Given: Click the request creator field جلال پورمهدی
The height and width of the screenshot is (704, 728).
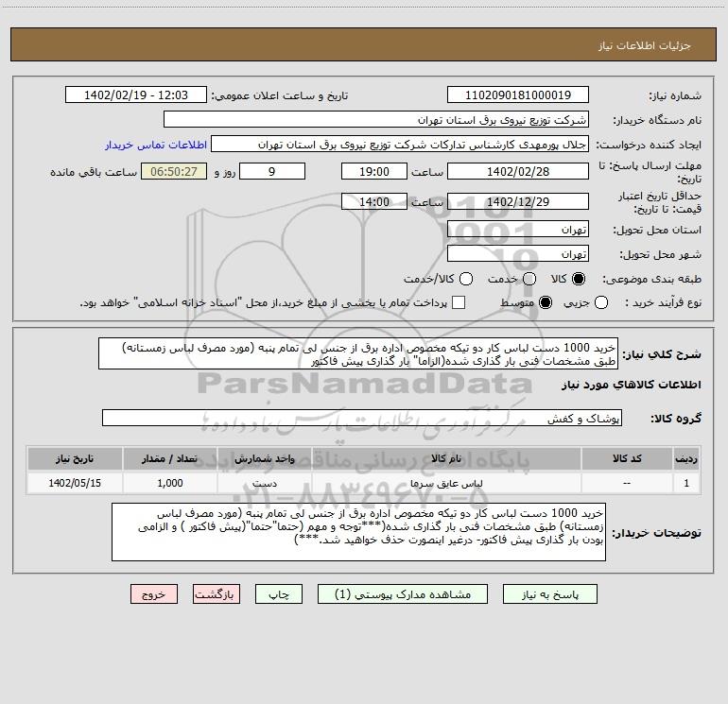Looking at the screenshot, I should (400, 145).
